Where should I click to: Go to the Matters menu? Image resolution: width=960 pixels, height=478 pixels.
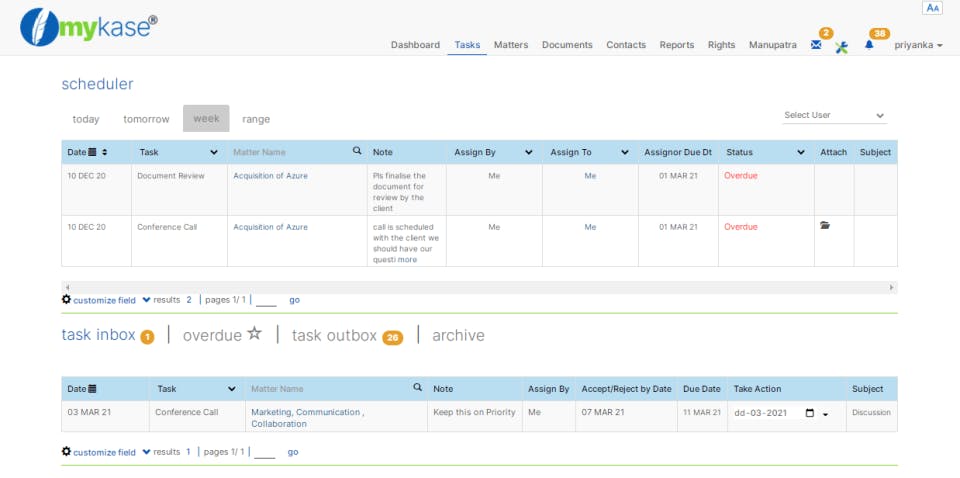coord(511,45)
